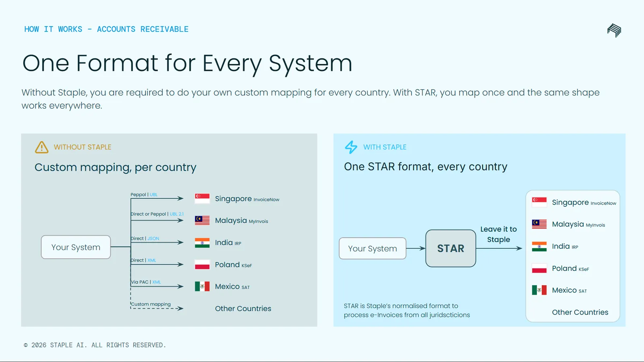
Task: Click the 'Direct or Peppol | UBL 2.1' label
Action: point(157,214)
